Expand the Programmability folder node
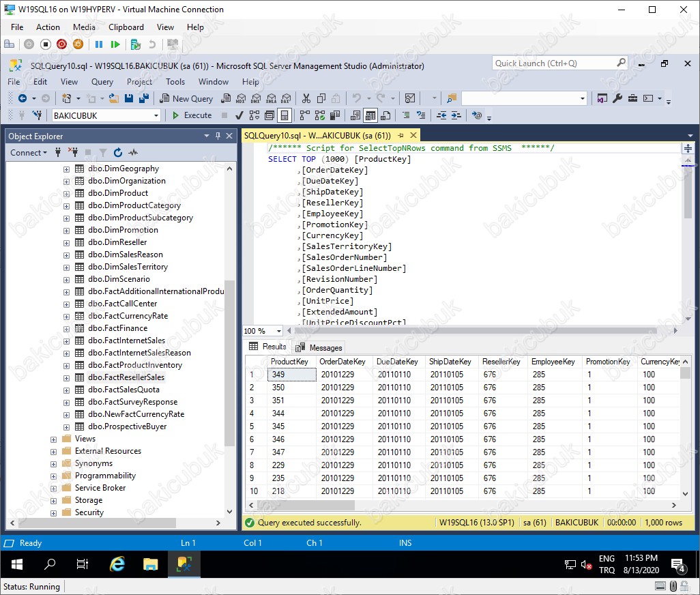The image size is (700, 595). [x=54, y=476]
